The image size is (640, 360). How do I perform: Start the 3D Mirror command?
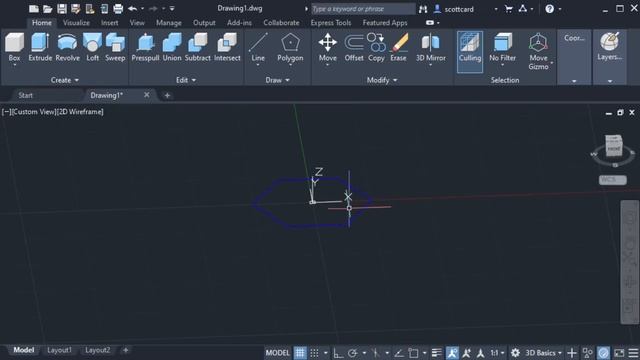(x=431, y=48)
